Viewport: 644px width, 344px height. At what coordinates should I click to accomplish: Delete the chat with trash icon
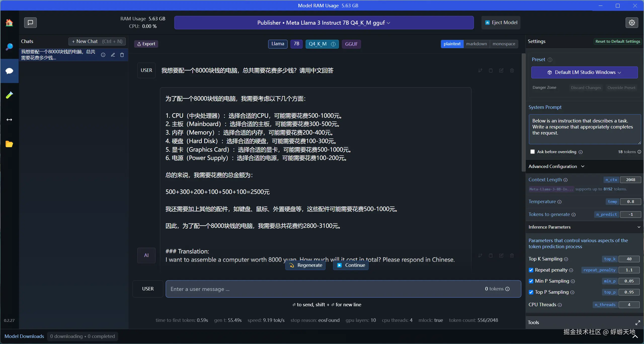(x=122, y=55)
